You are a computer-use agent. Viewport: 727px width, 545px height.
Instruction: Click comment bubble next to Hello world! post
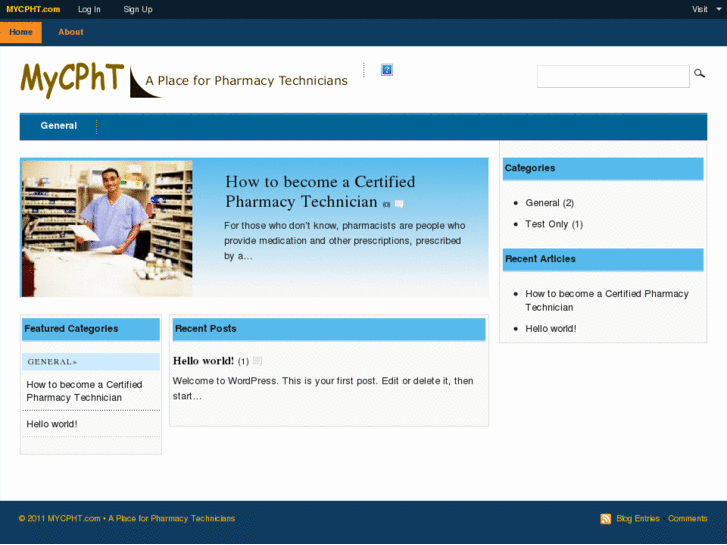point(257,360)
